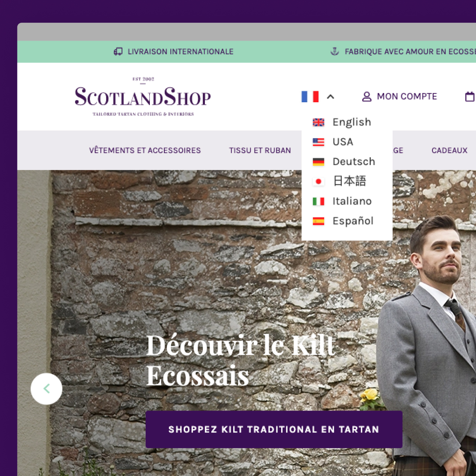Go to Mon Compte
Viewport: 476px width, 476px height.
pos(407,96)
